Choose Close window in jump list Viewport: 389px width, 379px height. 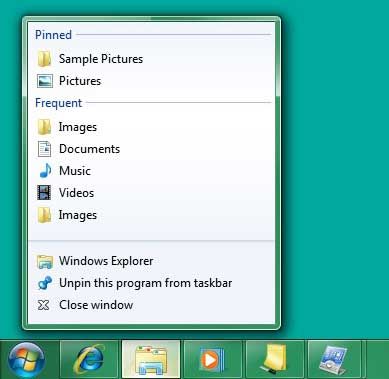point(152,305)
